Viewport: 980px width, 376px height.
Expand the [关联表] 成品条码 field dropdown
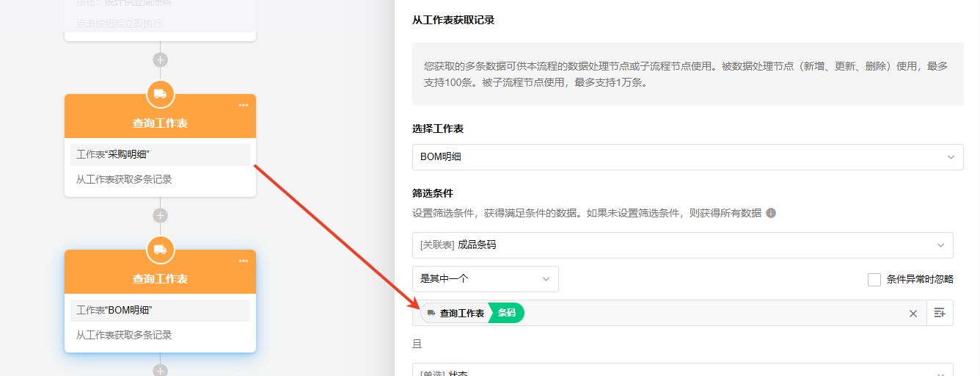[x=682, y=245]
